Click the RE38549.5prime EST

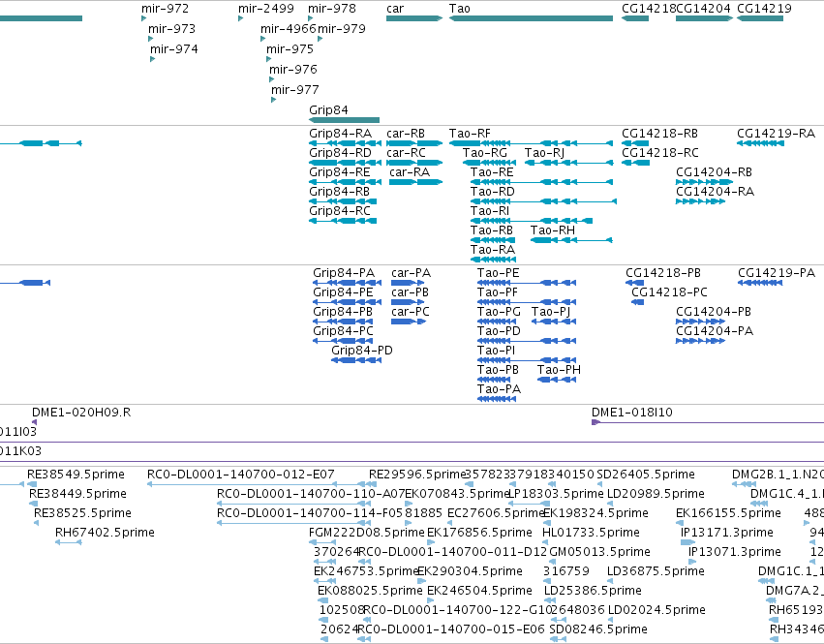(x=32, y=484)
